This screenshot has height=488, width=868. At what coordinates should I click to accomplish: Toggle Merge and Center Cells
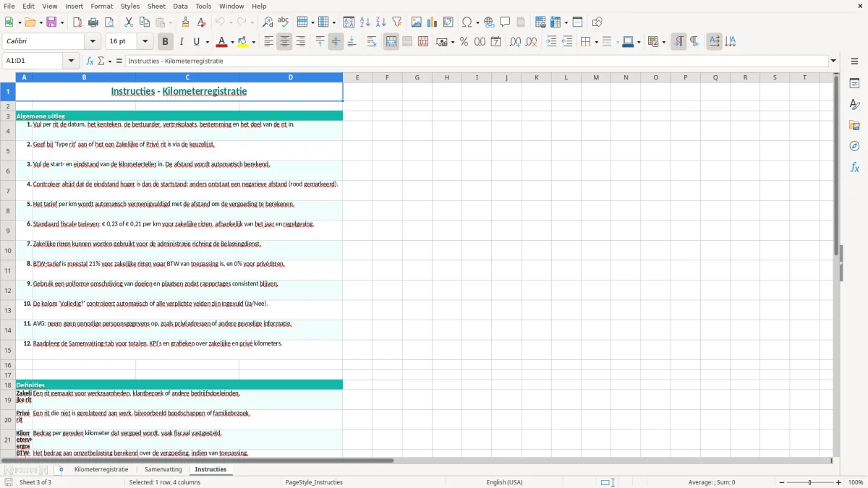[x=391, y=42]
